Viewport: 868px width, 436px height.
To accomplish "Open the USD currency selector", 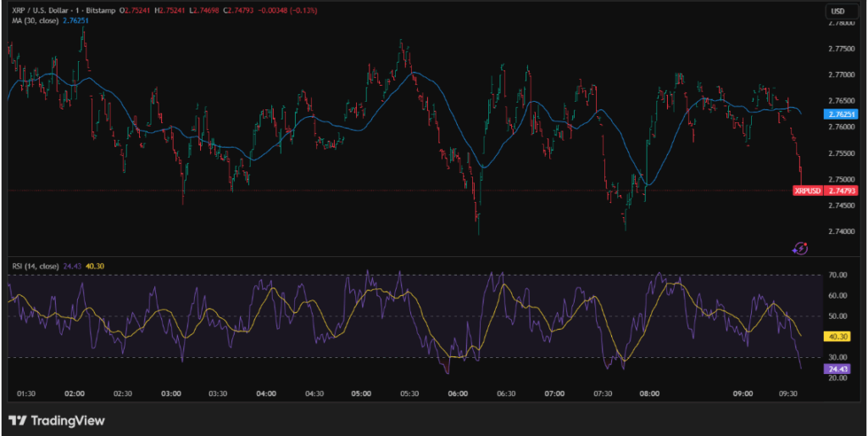I will coord(837,11).
